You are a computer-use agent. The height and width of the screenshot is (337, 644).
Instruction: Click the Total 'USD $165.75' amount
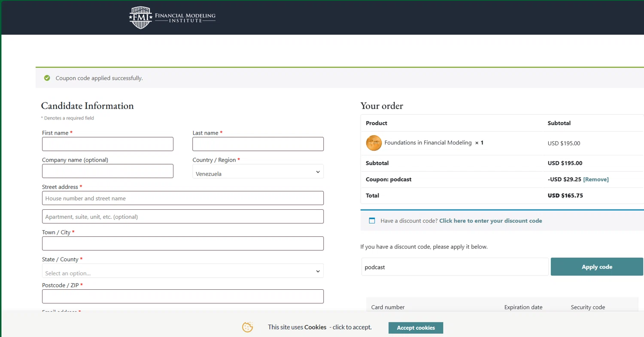pos(565,196)
